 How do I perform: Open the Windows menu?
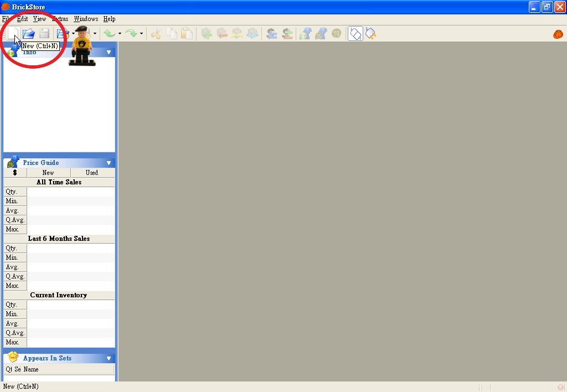(86, 19)
